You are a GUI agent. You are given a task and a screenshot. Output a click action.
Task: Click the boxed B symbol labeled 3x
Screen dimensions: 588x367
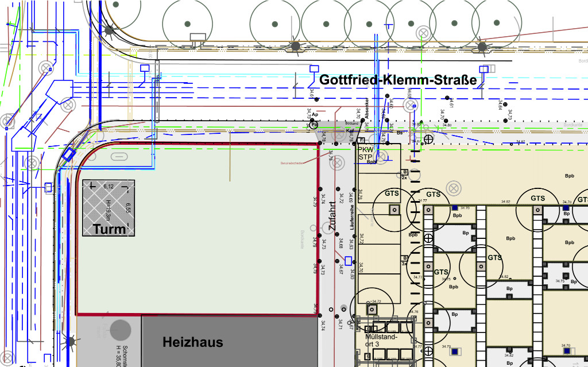click(x=405, y=257)
